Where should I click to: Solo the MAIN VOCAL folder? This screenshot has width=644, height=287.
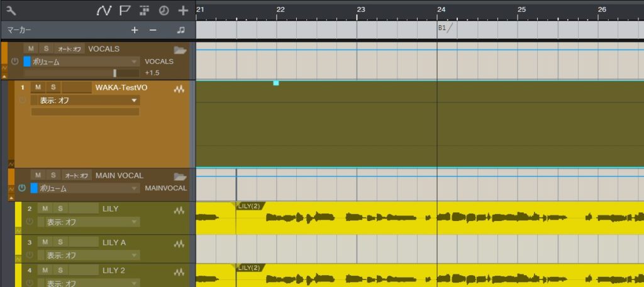click(53, 175)
